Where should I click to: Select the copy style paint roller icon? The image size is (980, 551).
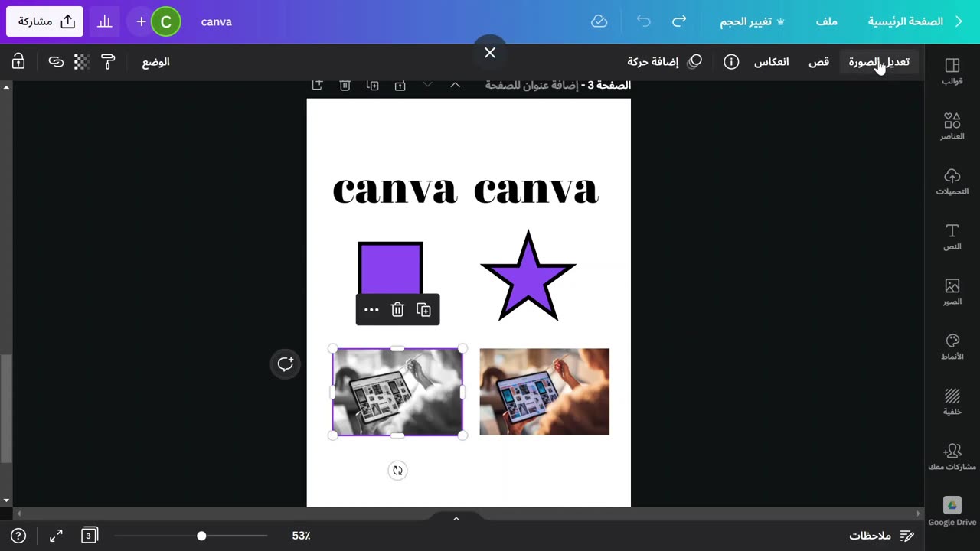pyautogui.click(x=108, y=62)
